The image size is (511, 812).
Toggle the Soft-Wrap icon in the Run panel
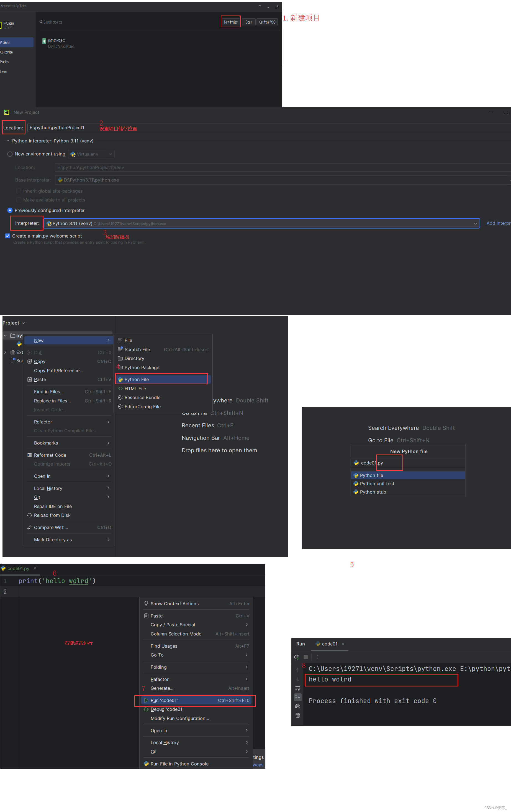(x=298, y=688)
